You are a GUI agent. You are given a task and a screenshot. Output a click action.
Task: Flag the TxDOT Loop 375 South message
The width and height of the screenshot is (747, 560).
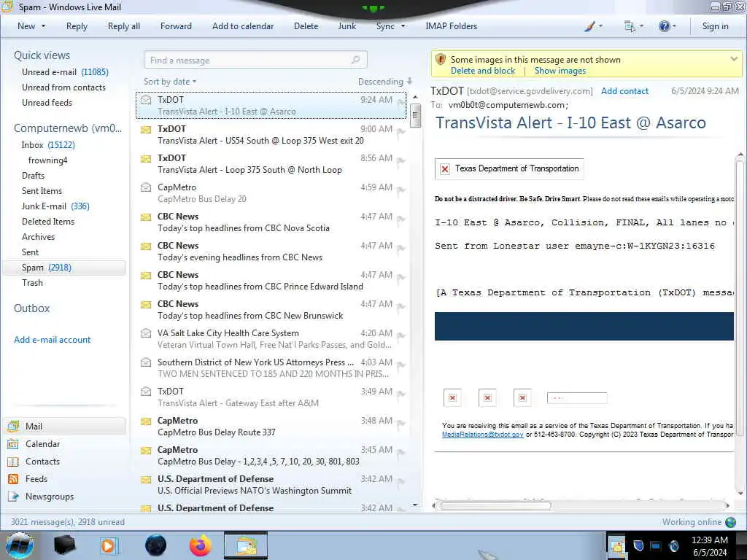[400, 161]
